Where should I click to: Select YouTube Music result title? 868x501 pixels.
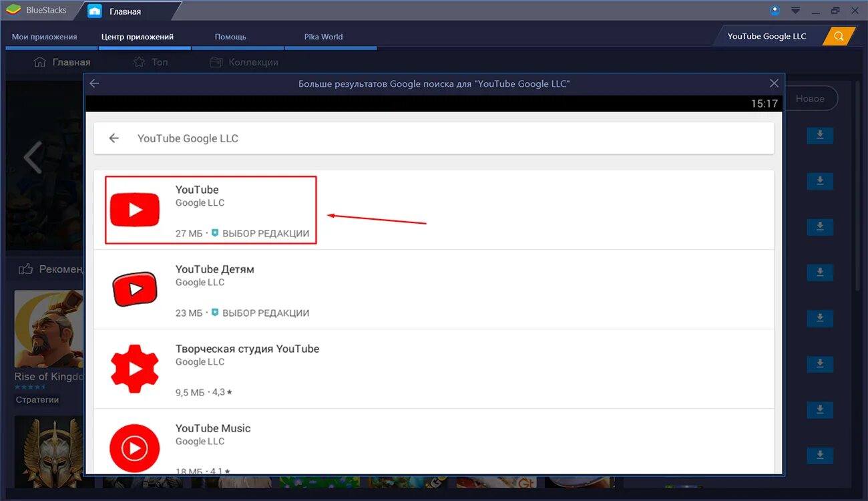pyautogui.click(x=213, y=428)
